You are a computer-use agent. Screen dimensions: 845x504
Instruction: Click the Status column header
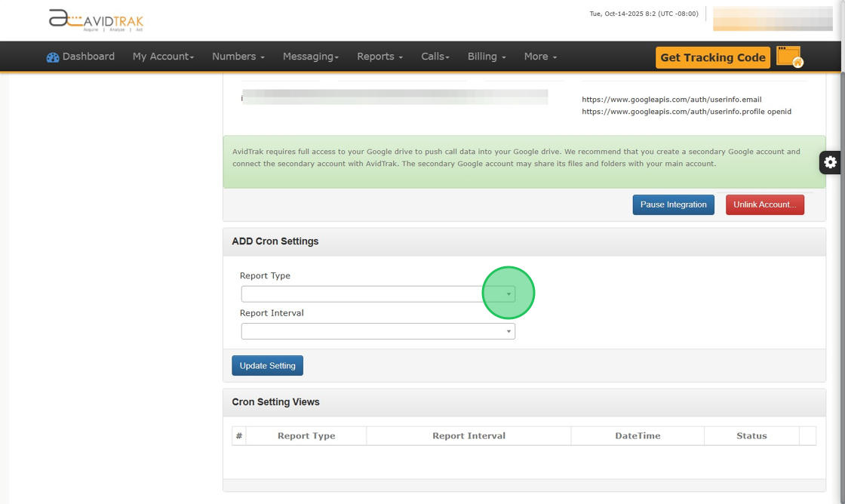coord(751,435)
